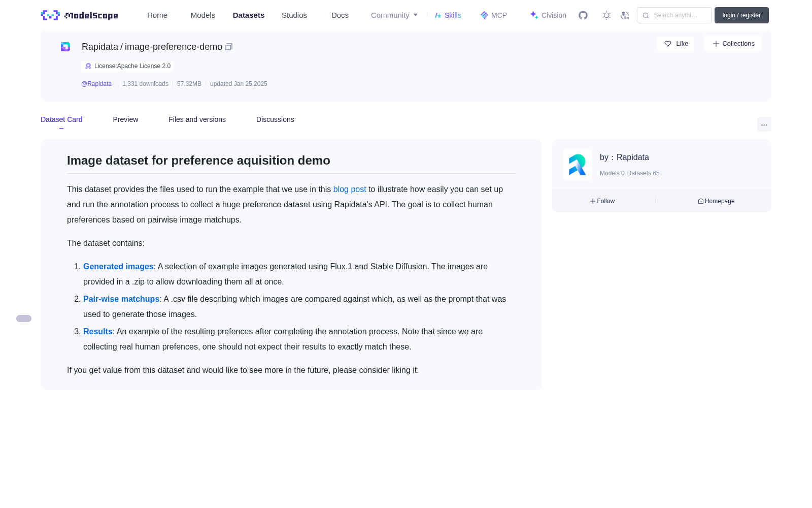Open the Models navigation item
This screenshot has height=508, width=812.
click(x=203, y=15)
